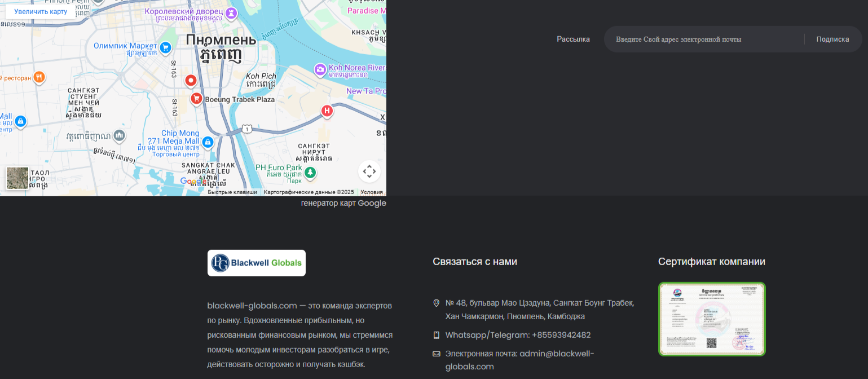The width and height of the screenshot is (868, 379).
Task: Click the red location pin on map
Action: pyautogui.click(x=191, y=81)
